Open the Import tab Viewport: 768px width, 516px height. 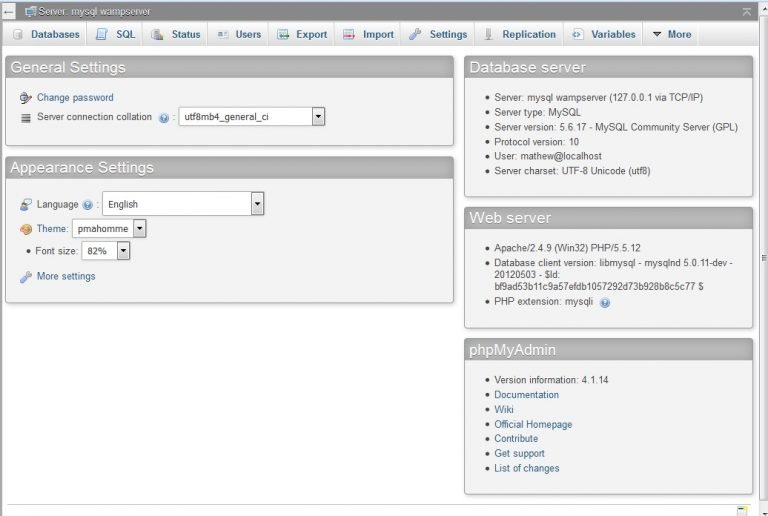point(369,34)
